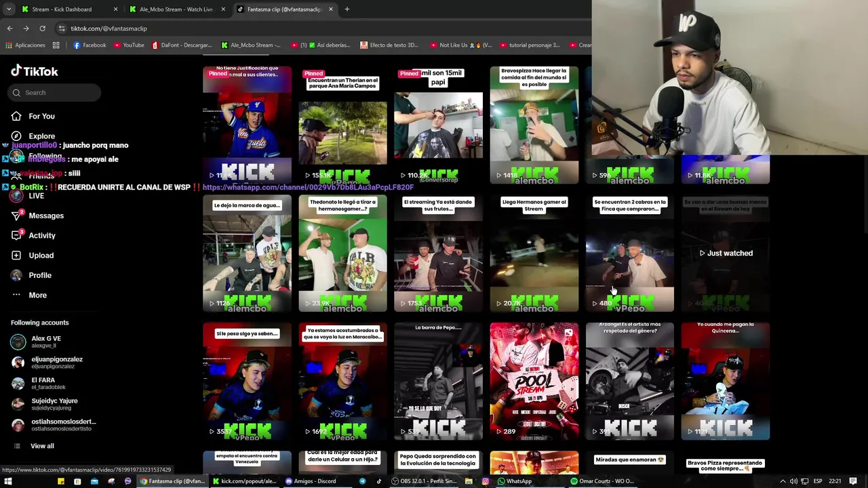This screenshot has height=488, width=868.
Task: Open Omar Courtz Spotify taskbar window
Action: click(x=602, y=481)
